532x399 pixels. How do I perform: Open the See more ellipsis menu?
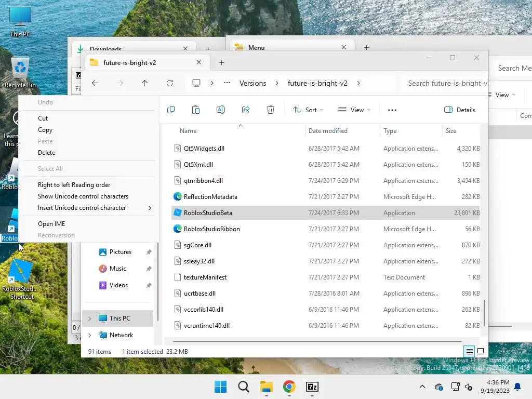(x=392, y=110)
